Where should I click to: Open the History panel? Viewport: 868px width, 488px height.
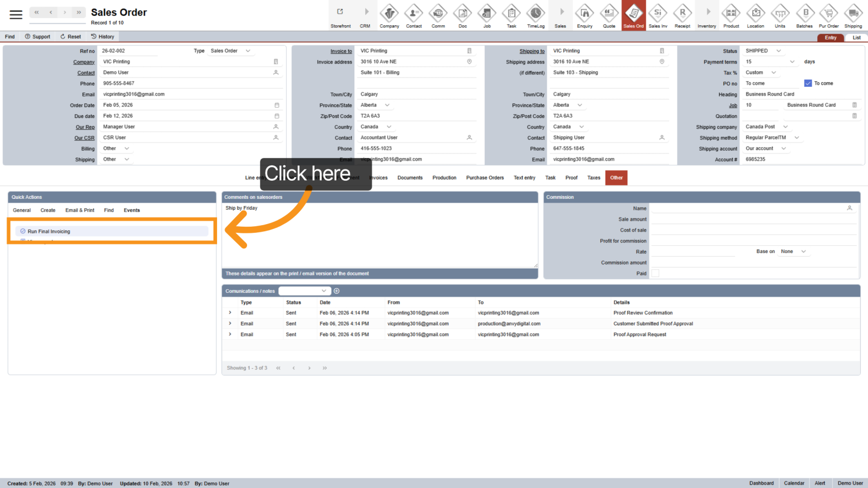tap(103, 36)
